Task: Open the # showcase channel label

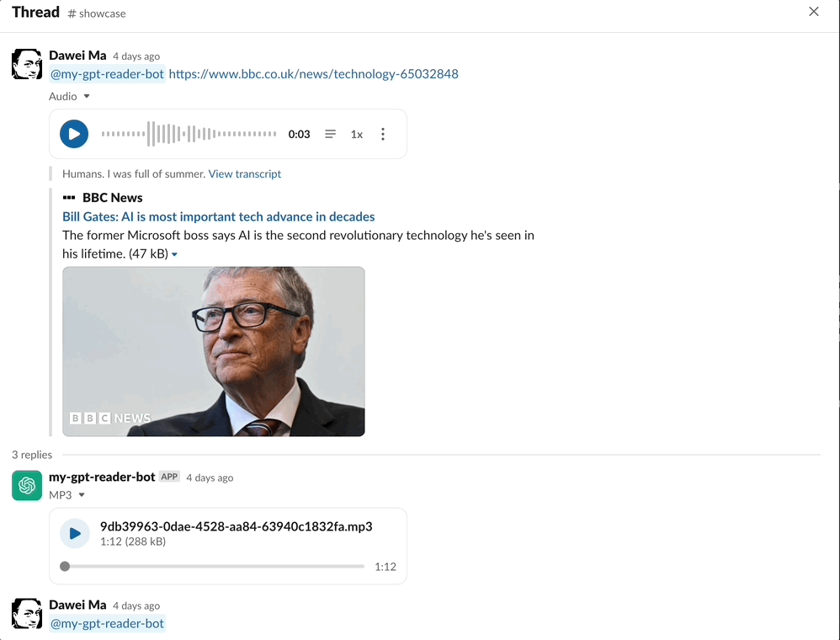Action: tap(97, 13)
